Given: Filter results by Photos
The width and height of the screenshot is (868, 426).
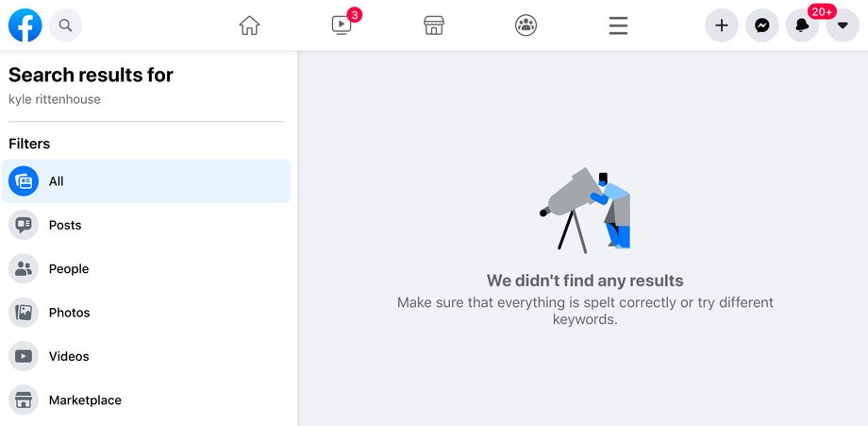Looking at the screenshot, I should click(x=146, y=313).
